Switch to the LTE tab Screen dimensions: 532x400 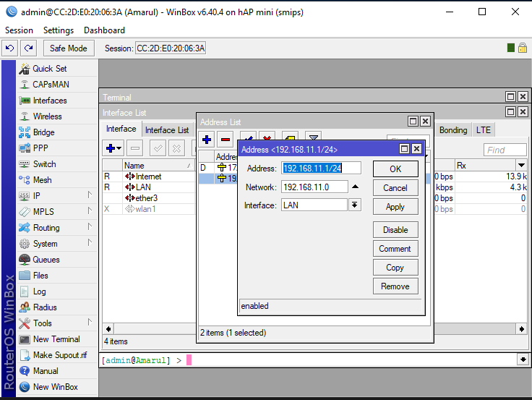pos(483,130)
